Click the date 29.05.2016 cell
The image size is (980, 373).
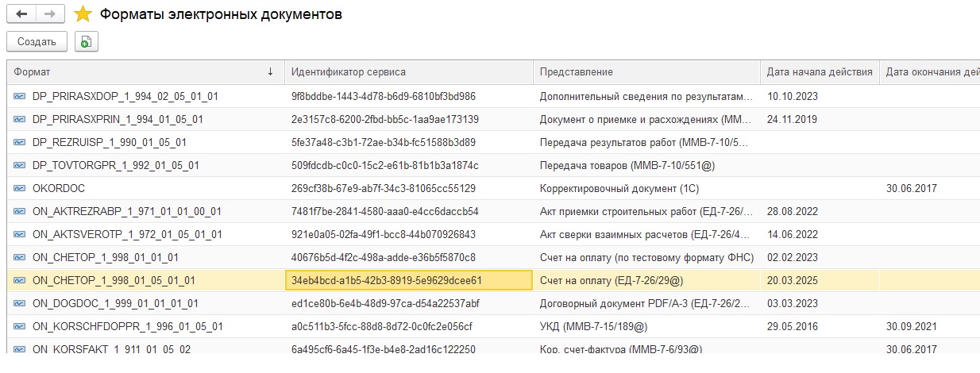click(x=792, y=326)
